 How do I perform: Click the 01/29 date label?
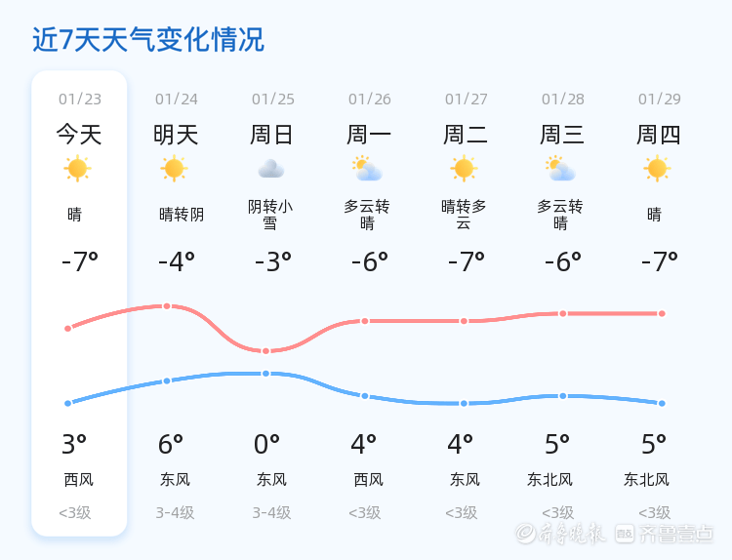[660, 100]
